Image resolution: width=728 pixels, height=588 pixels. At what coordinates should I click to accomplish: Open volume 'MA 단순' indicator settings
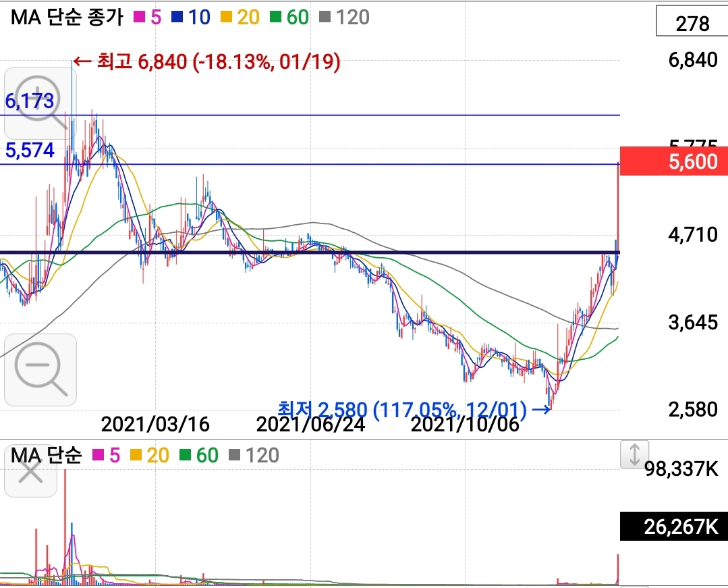click(46, 455)
